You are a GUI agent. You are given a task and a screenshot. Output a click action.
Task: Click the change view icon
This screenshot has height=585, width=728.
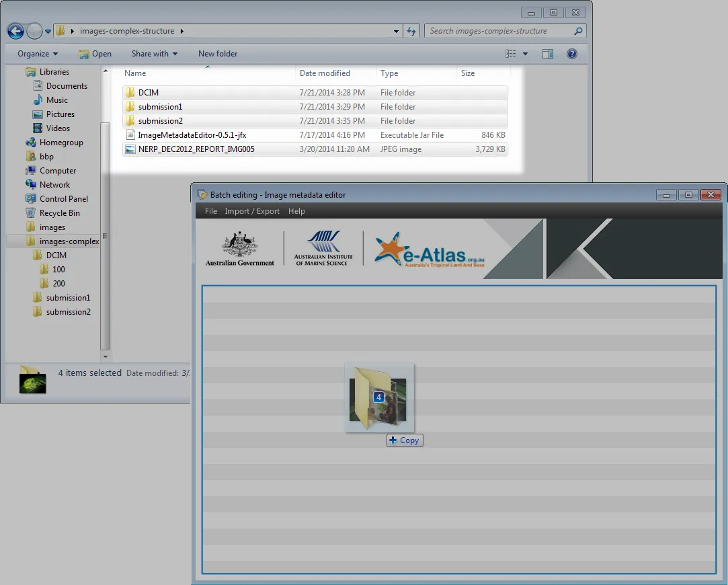511,54
